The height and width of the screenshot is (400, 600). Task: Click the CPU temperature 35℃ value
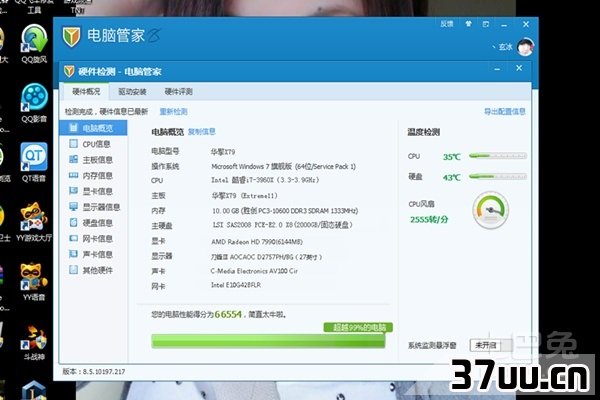pos(452,157)
